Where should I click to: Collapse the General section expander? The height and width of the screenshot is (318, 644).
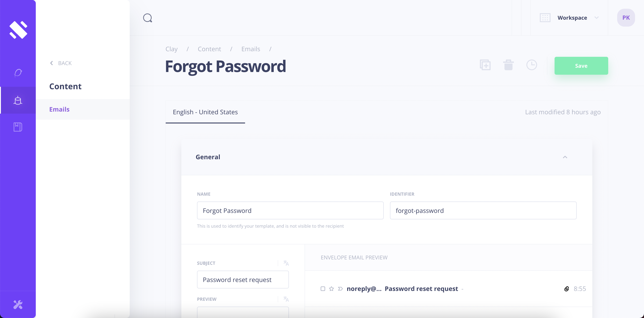tap(564, 157)
